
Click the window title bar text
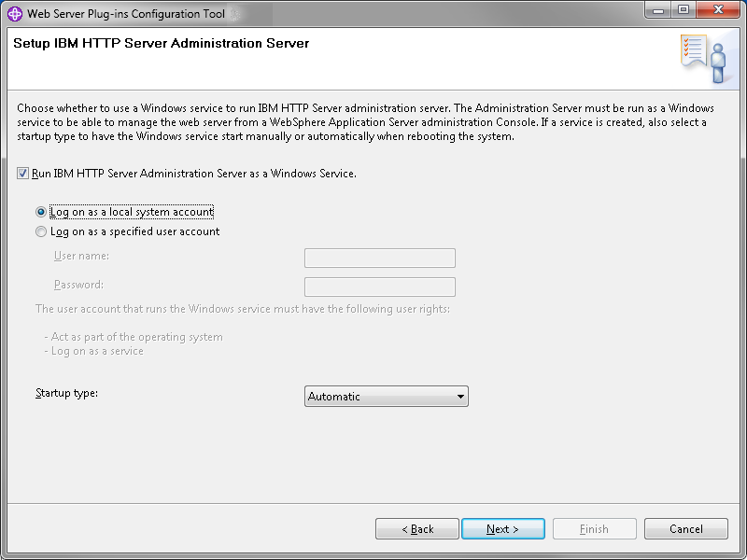[126, 14]
